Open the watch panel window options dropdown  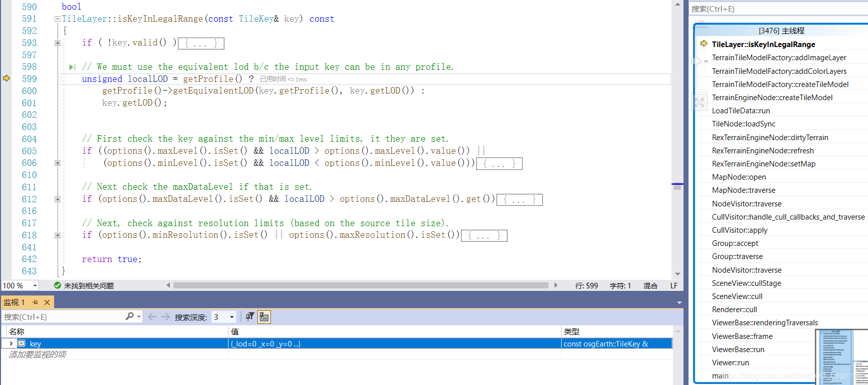[679, 303]
